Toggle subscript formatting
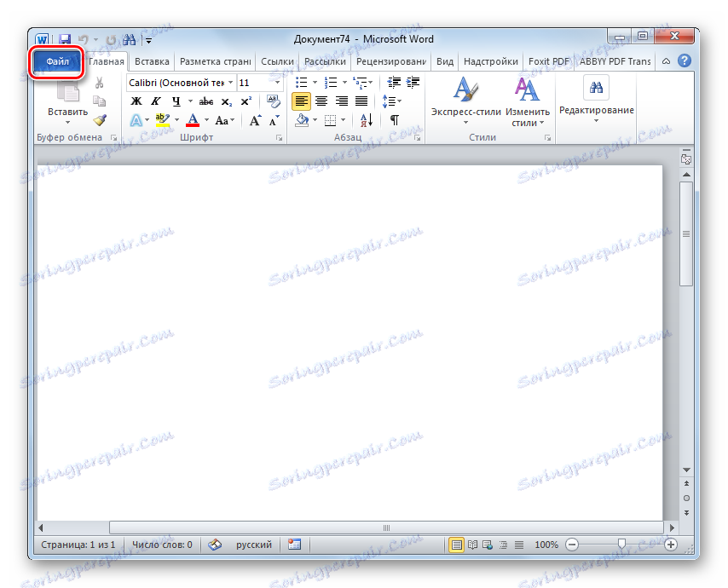This screenshot has height=588, width=728. [226, 101]
